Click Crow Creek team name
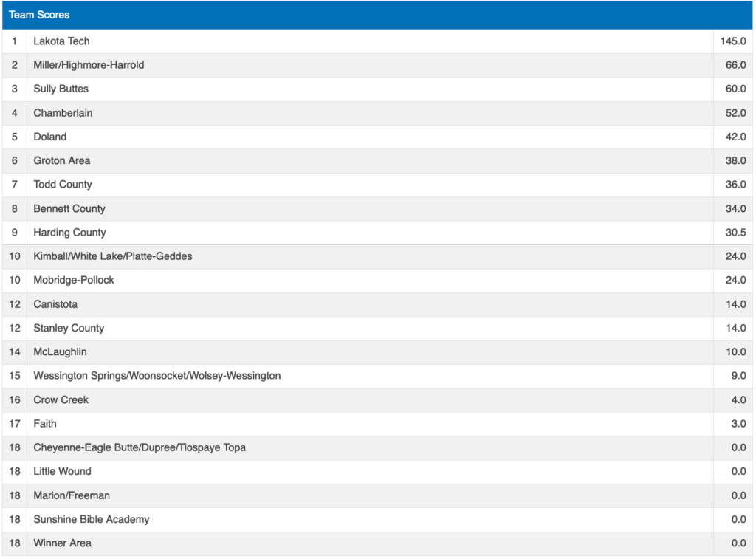756x559 pixels. 61,399
